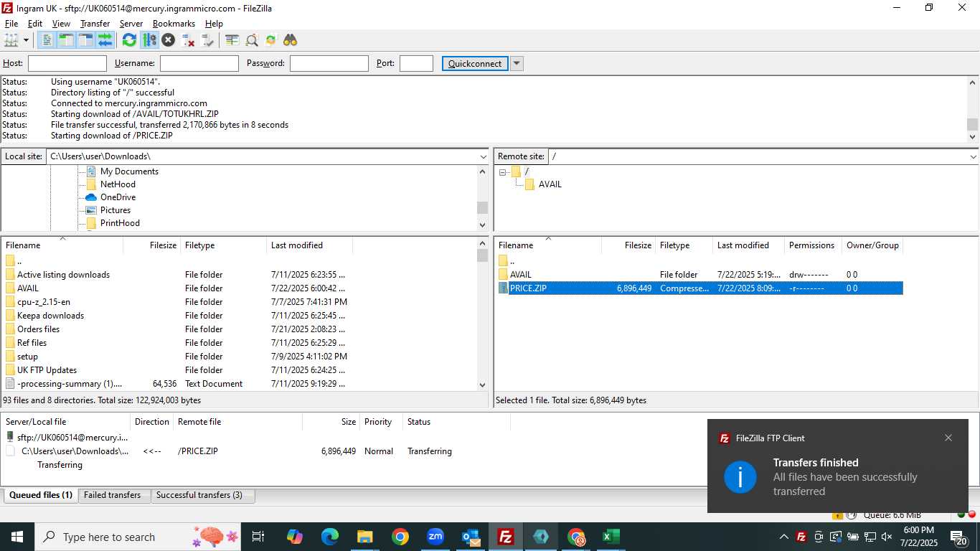
Task: Sort local files by Last modified
Action: tap(309, 245)
